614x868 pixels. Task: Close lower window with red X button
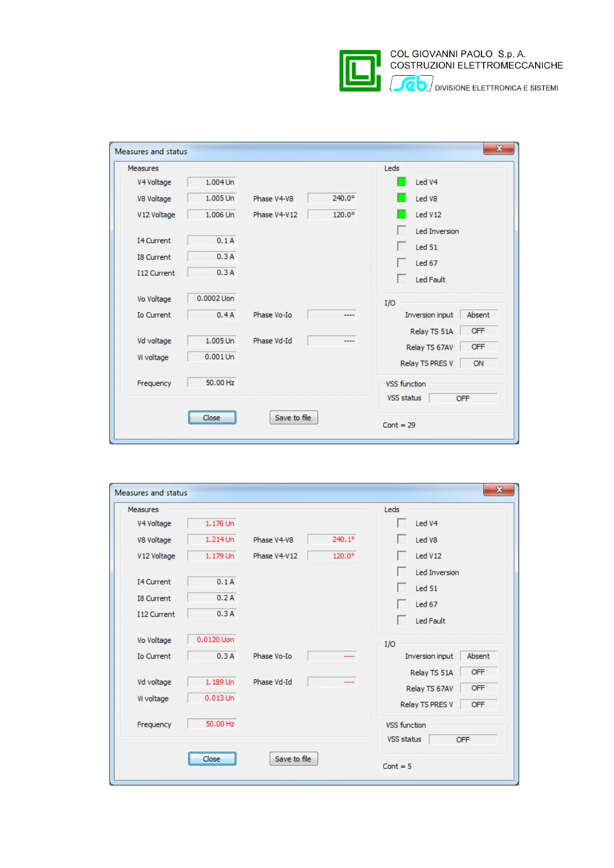(x=499, y=490)
